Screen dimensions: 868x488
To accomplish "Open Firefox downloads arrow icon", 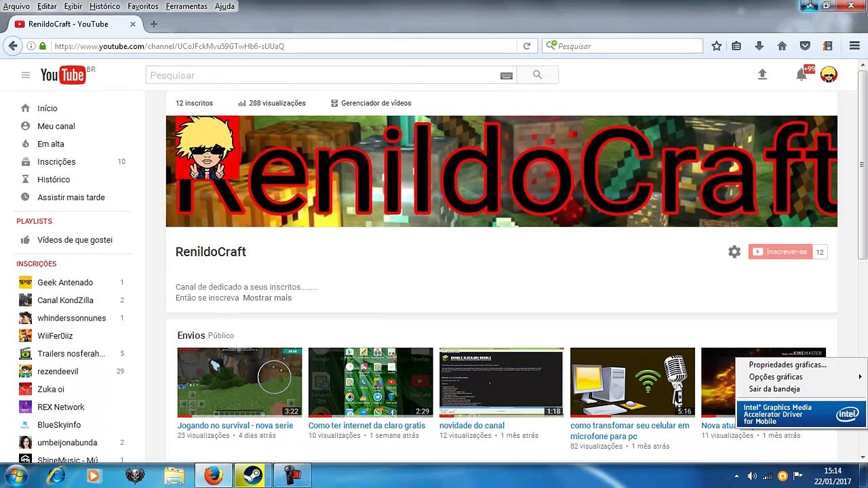I will [x=759, y=46].
